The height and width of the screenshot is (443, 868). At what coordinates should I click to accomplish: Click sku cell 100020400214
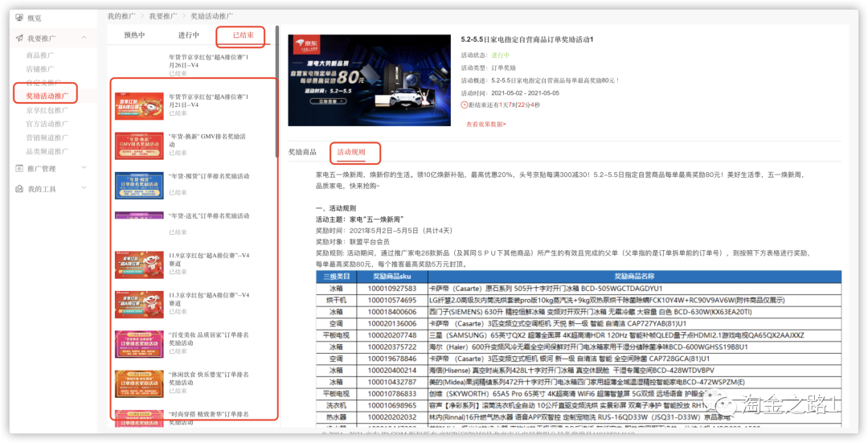[x=392, y=370]
